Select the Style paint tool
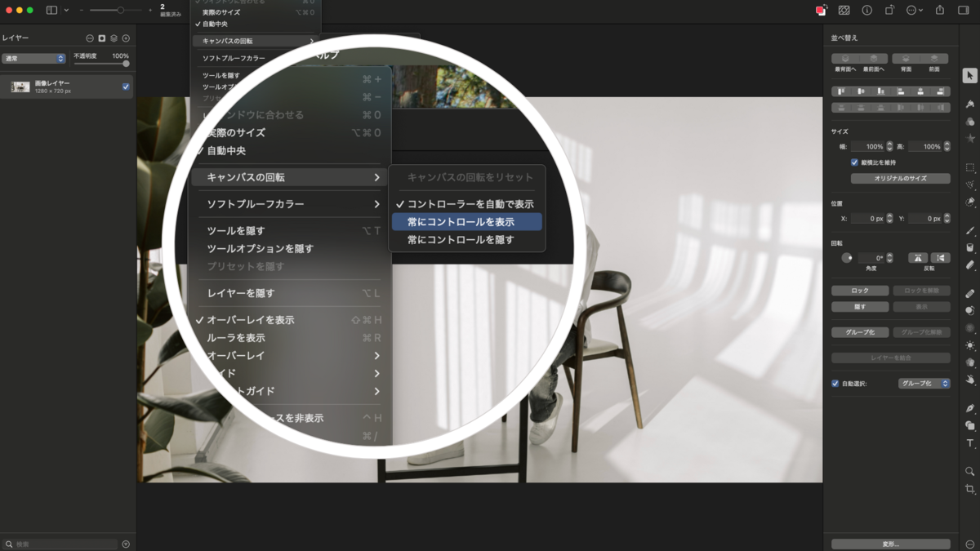980x551 pixels. pos(969,104)
